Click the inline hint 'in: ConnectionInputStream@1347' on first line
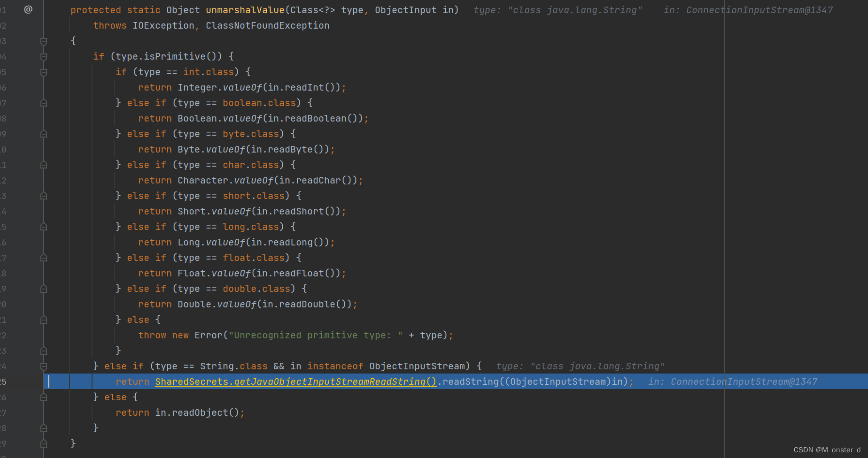This screenshot has height=458, width=868. [748, 10]
